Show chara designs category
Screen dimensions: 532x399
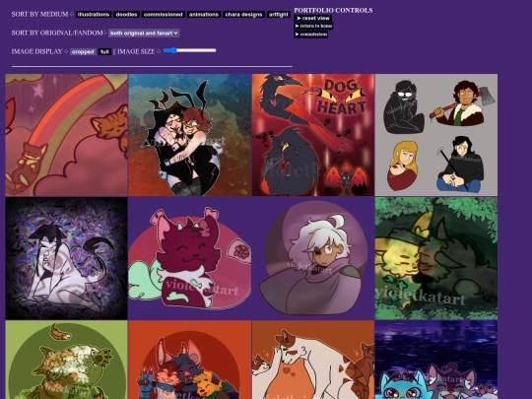(243, 14)
